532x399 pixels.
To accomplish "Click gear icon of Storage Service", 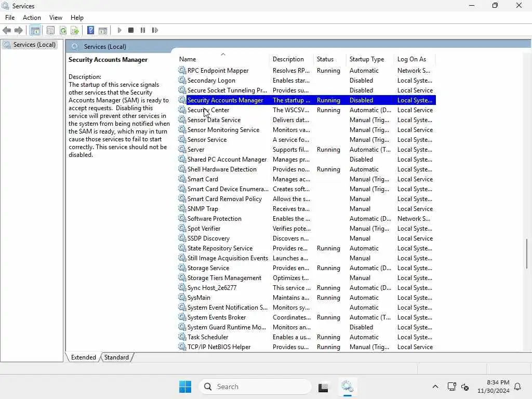I will (x=182, y=268).
